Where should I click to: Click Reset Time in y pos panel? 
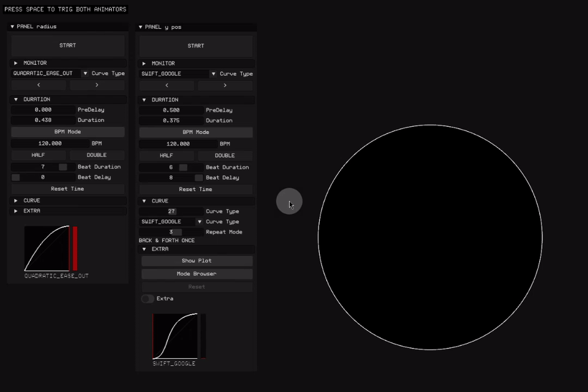pyautogui.click(x=196, y=189)
